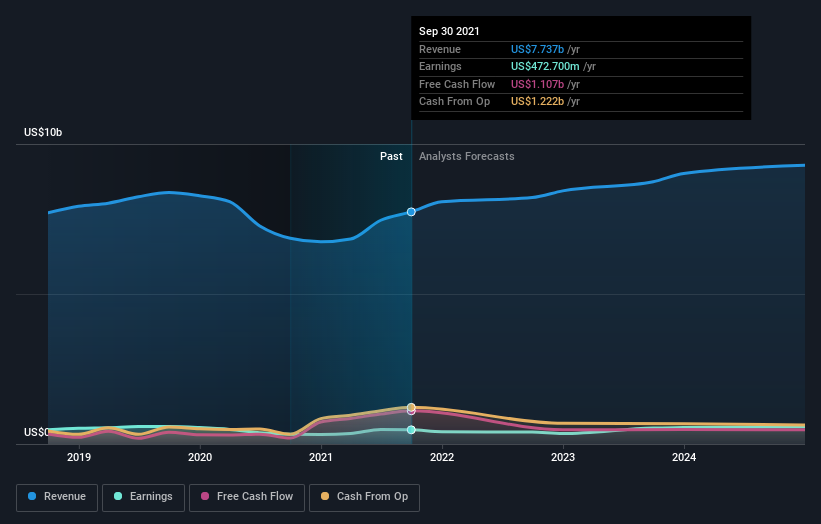Click the Earnings data point marker

coord(411,430)
